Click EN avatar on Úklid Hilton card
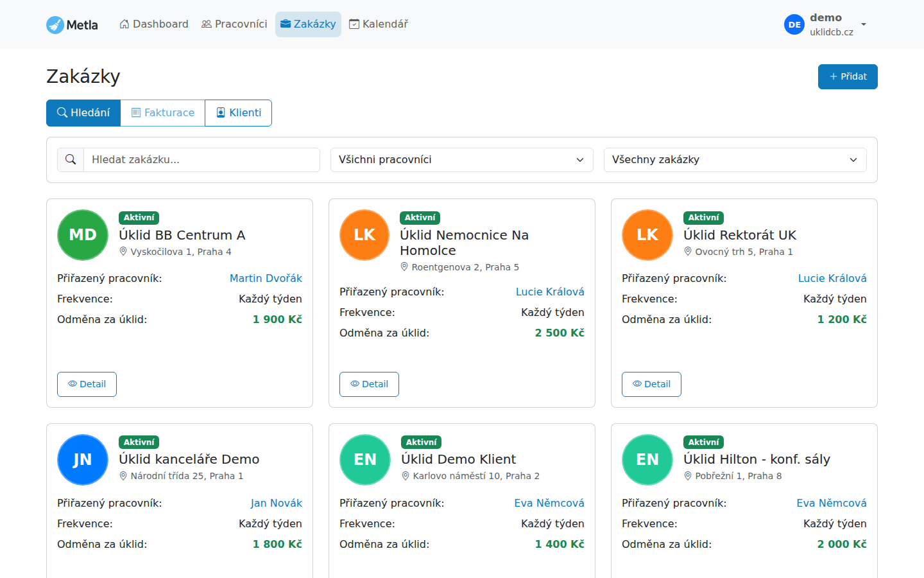 pyautogui.click(x=647, y=460)
